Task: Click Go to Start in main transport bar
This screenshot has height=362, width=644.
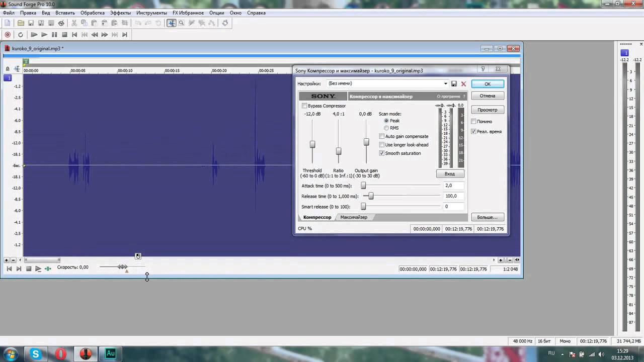Action: pyautogui.click(x=74, y=35)
